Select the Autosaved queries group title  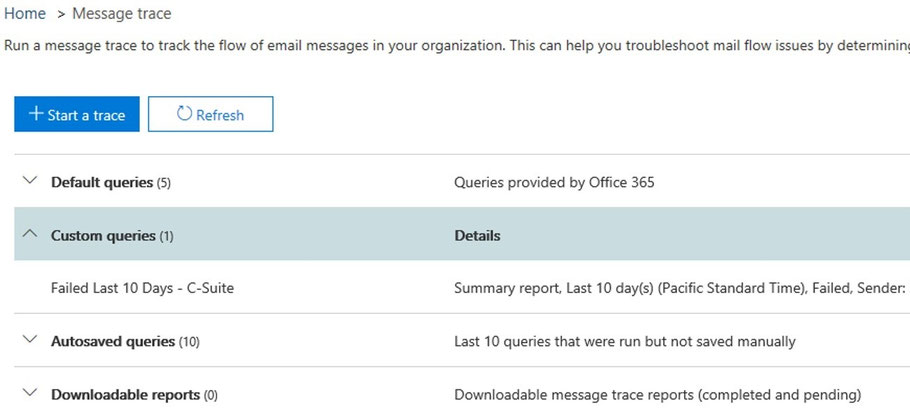point(114,341)
